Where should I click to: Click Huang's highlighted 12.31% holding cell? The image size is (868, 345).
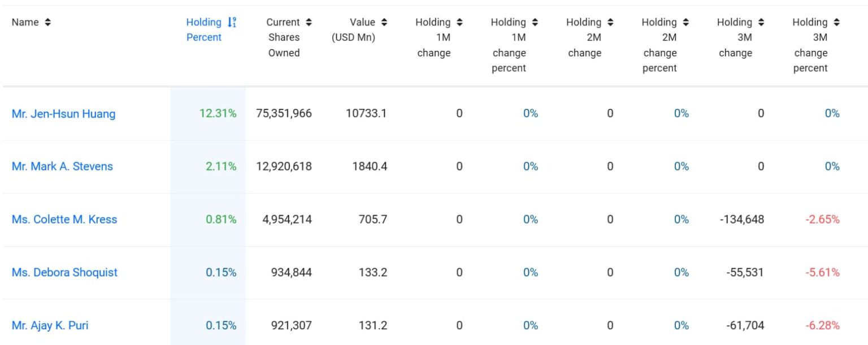(x=216, y=113)
